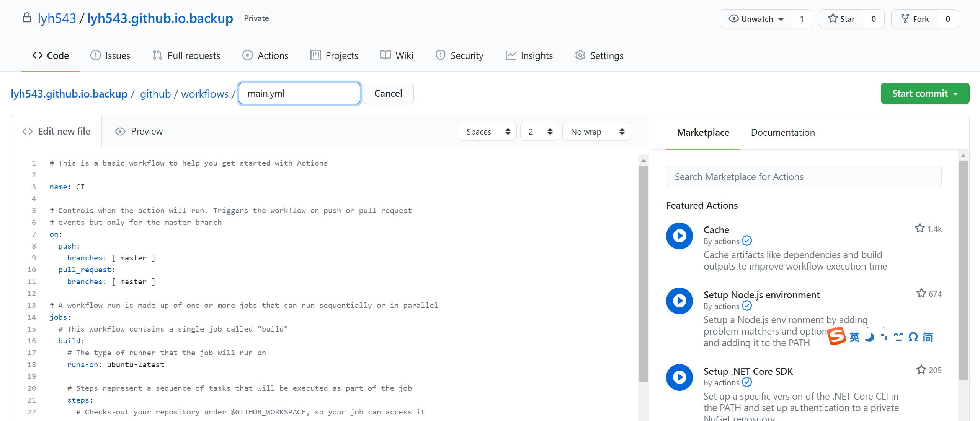Click the fork icon in the Fork button

pyautogui.click(x=905, y=18)
